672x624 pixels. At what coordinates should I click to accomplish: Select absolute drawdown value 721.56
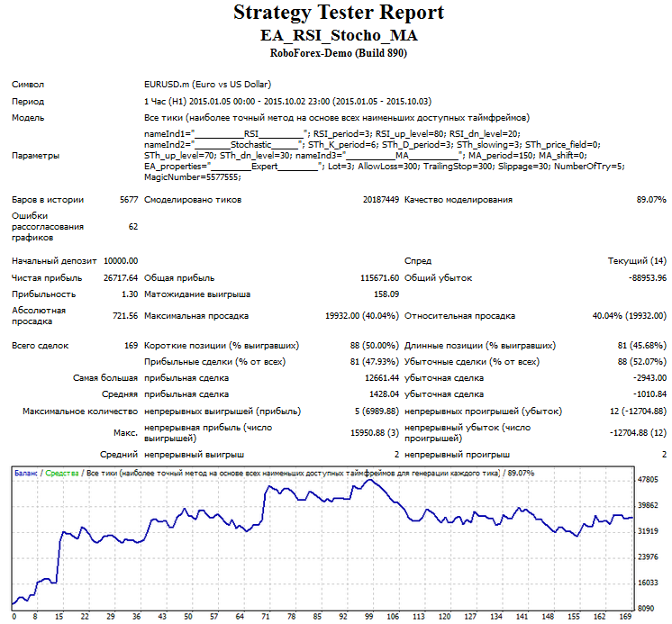[125, 316]
